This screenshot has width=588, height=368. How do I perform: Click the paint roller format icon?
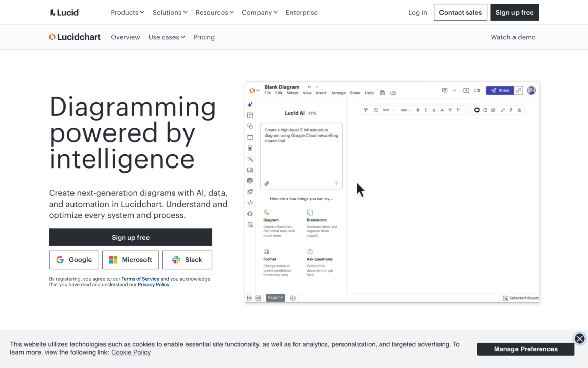pyautogui.click(x=366, y=110)
